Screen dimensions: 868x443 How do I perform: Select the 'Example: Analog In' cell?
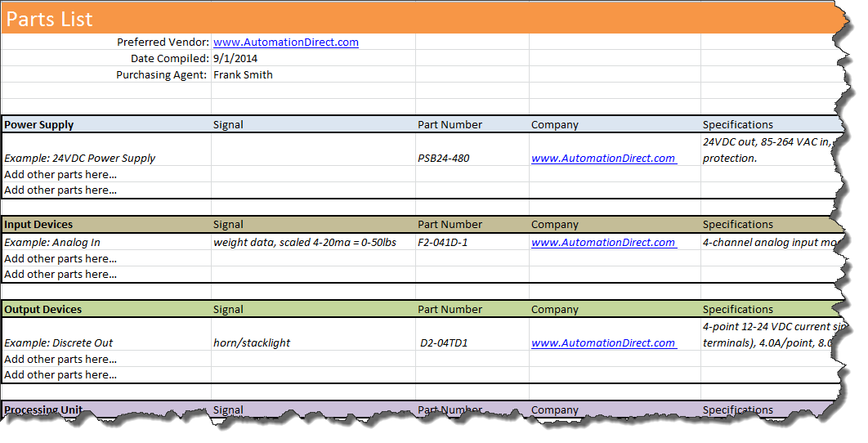(52, 243)
